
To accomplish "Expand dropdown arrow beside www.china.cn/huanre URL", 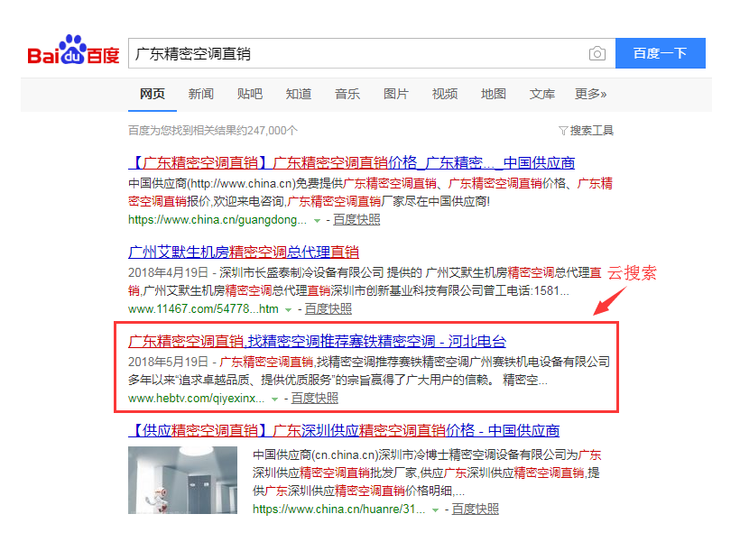I will [x=435, y=510].
